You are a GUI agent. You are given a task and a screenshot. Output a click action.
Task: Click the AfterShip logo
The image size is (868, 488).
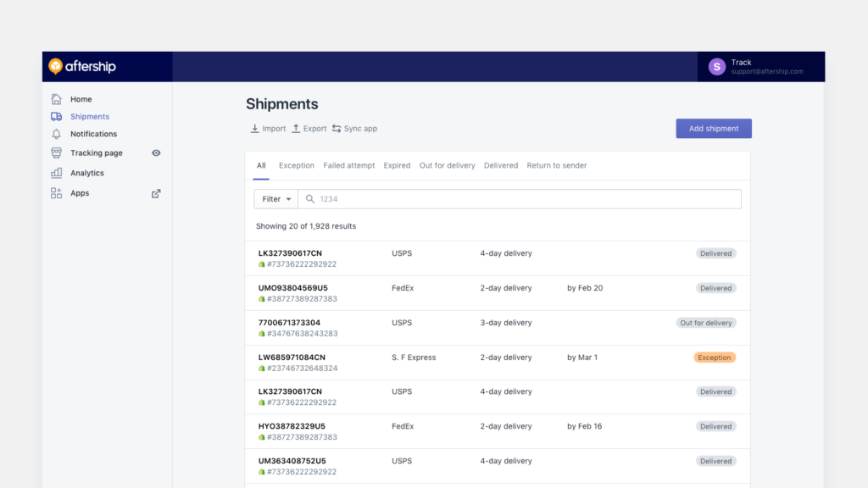pos(82,67)
